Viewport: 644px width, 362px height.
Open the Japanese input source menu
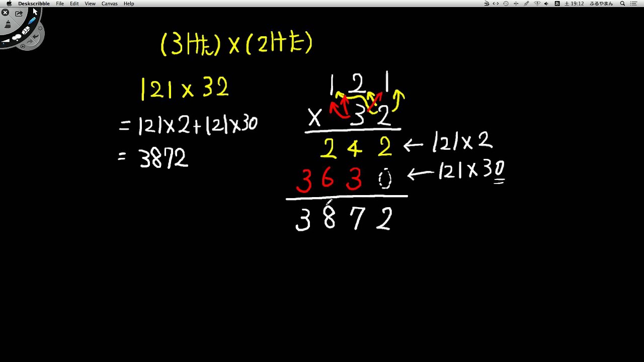557,4
